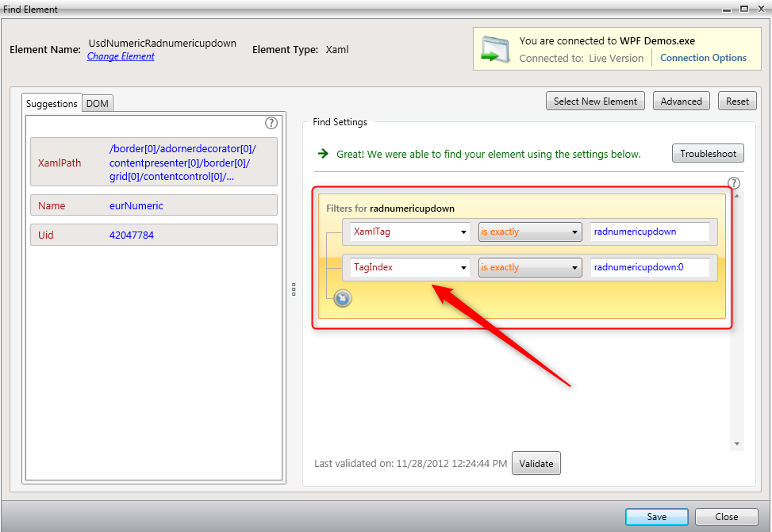Edit the radnumericupdown:0 value field
The image size is (772, 532).
click(x=650, y=267)
